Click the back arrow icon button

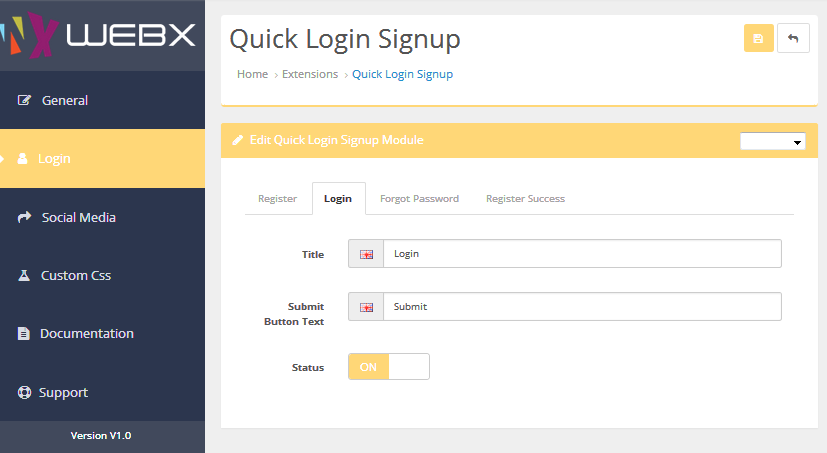[793, 38]
